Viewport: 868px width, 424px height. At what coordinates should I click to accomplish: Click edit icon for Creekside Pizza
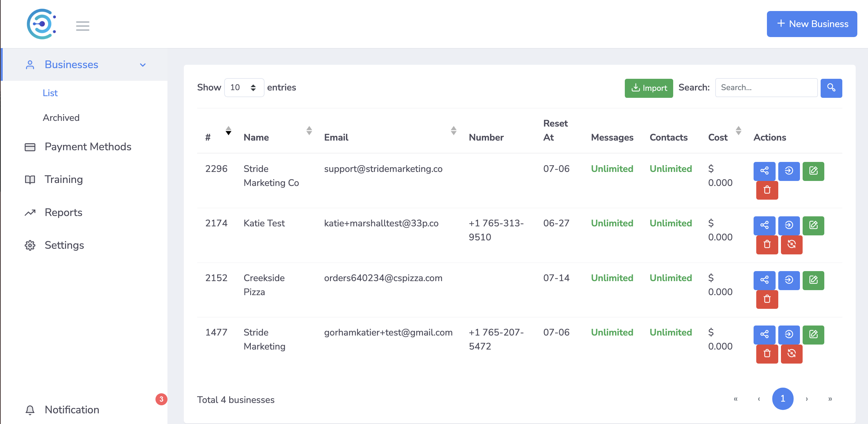[x=813, y=280]
